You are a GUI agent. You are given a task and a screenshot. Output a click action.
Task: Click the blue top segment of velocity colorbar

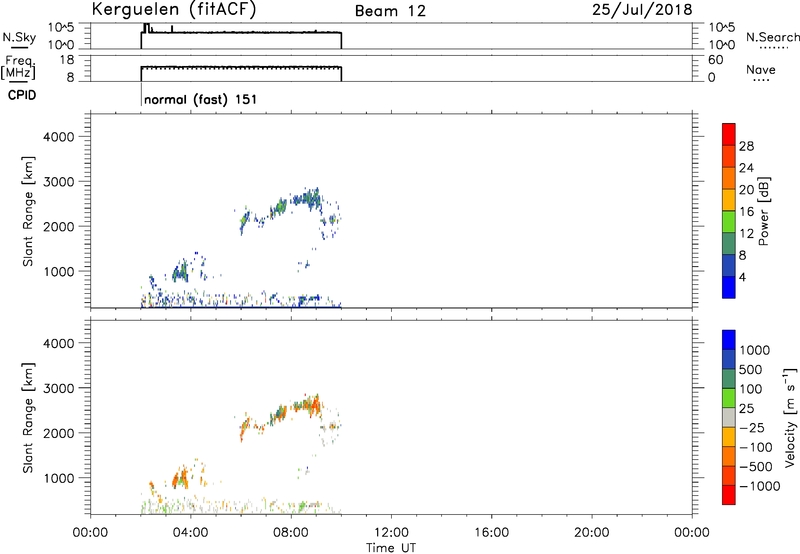[729, 340]
